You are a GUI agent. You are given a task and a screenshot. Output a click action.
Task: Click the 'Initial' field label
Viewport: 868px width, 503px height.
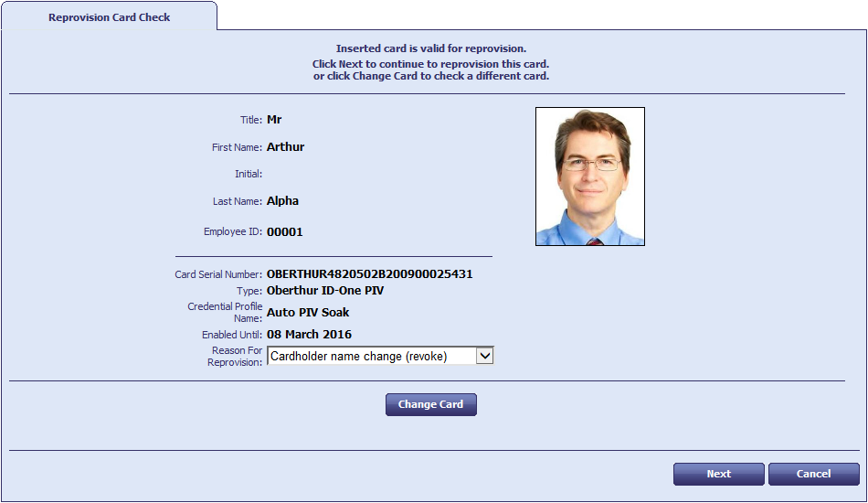click(x=248, y=174)
